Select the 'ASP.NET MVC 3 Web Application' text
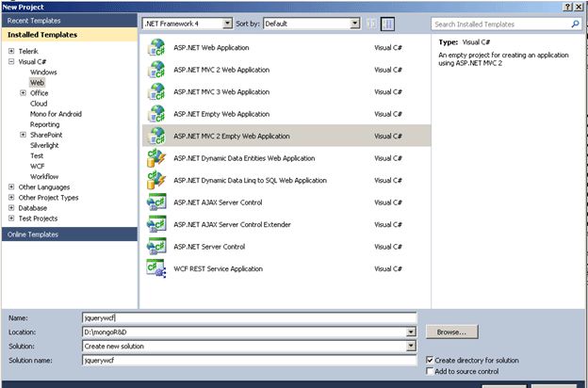Screen dimensions: 588x388 tap(221, 92)
